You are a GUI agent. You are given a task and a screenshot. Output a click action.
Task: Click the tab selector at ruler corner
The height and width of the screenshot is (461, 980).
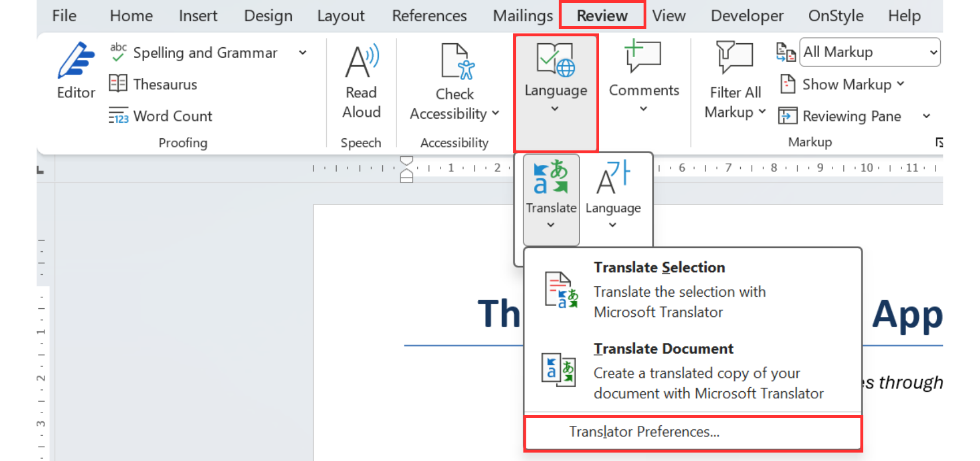coord(40,169)
